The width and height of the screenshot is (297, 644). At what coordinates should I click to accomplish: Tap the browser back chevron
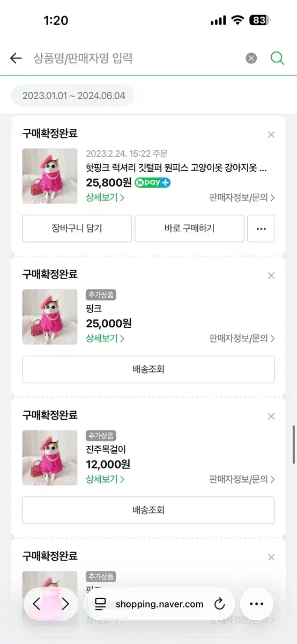click(36, 604)
